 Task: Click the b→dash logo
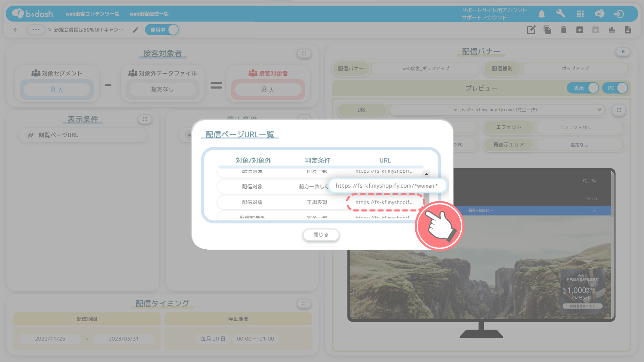[x=32, y=14]
